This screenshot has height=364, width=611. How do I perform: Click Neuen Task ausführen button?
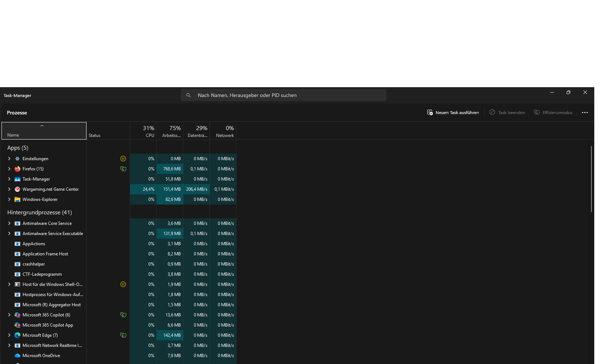pyautogui.click(x=453, y=113)
